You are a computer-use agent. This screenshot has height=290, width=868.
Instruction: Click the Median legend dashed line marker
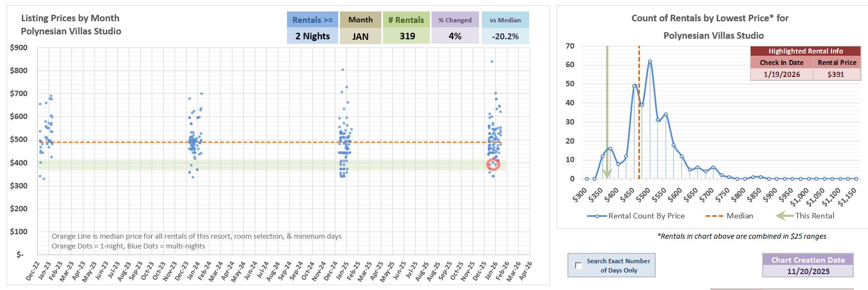point(714,216)
